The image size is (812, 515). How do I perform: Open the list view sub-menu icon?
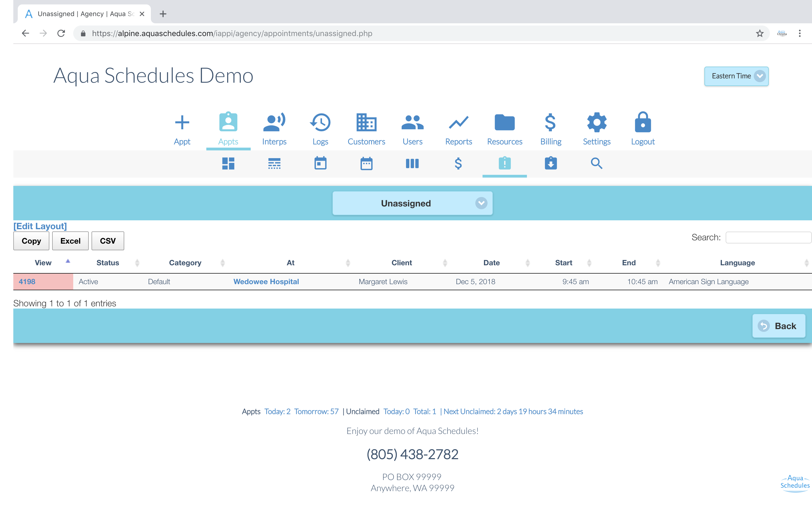pos(274,164)
